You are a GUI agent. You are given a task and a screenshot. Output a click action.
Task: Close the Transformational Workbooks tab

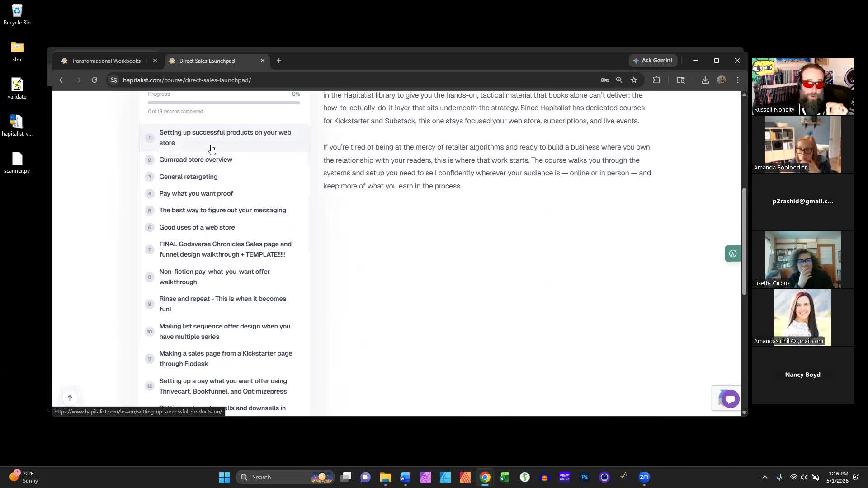(155, 61)
